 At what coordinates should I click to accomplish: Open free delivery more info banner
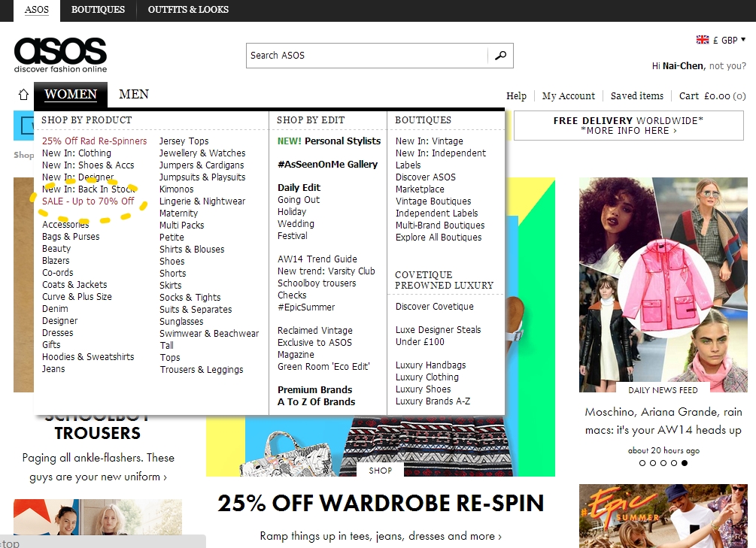tap(629, 126)
